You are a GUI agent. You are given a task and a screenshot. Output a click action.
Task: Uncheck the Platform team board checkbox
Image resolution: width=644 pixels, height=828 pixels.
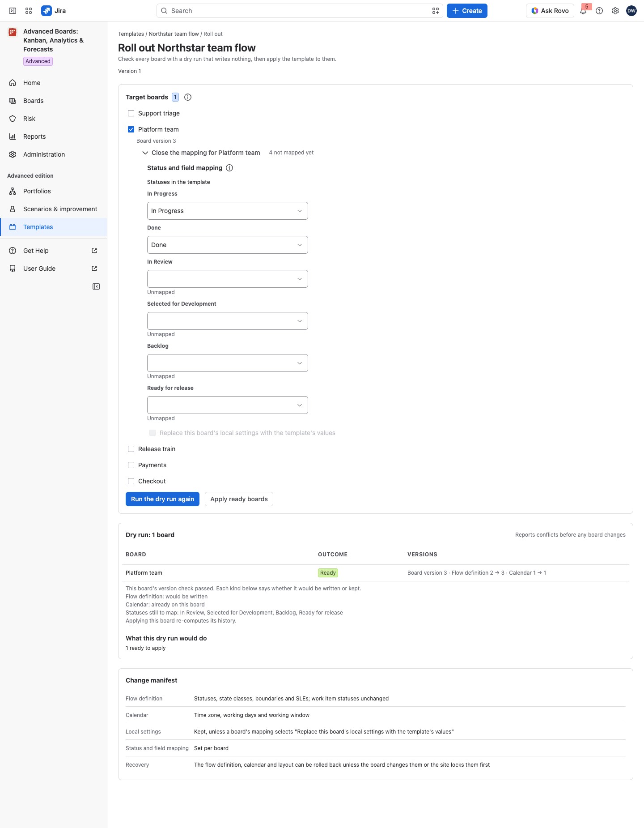tap(131, 129)
